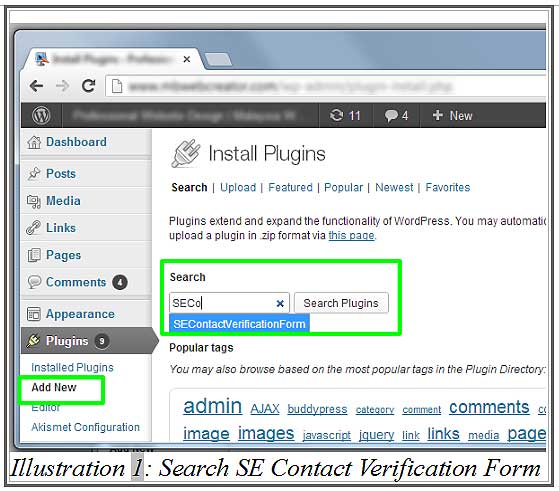Reload the page with refresh icon
This screenshot has width=559, height=491.
coord(88,86)
